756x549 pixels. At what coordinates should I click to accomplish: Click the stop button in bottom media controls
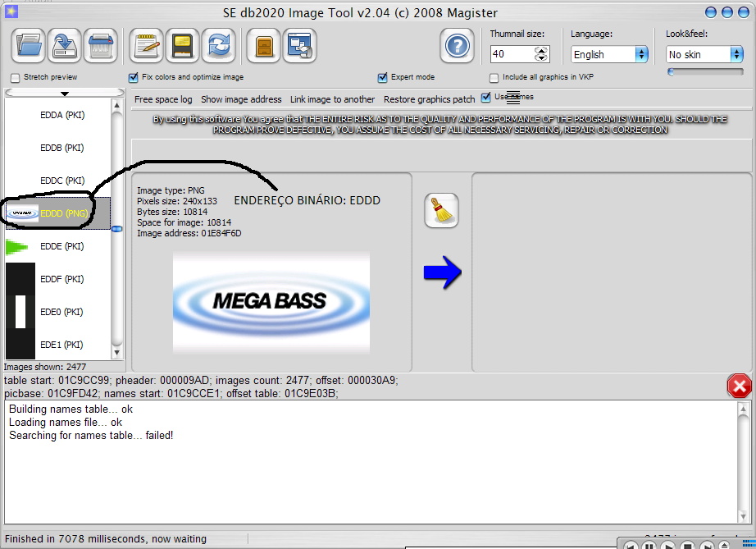[x=687, y=546]
